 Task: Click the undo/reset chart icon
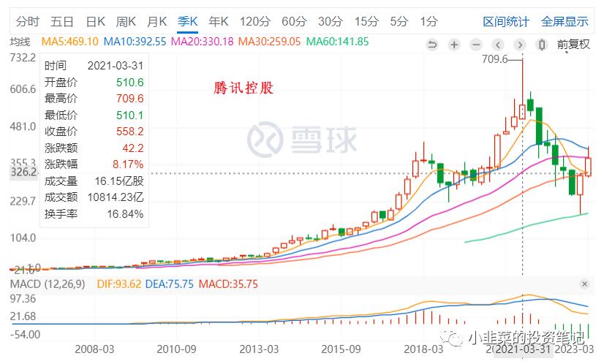pyautogui.click(x=433, y=45)
